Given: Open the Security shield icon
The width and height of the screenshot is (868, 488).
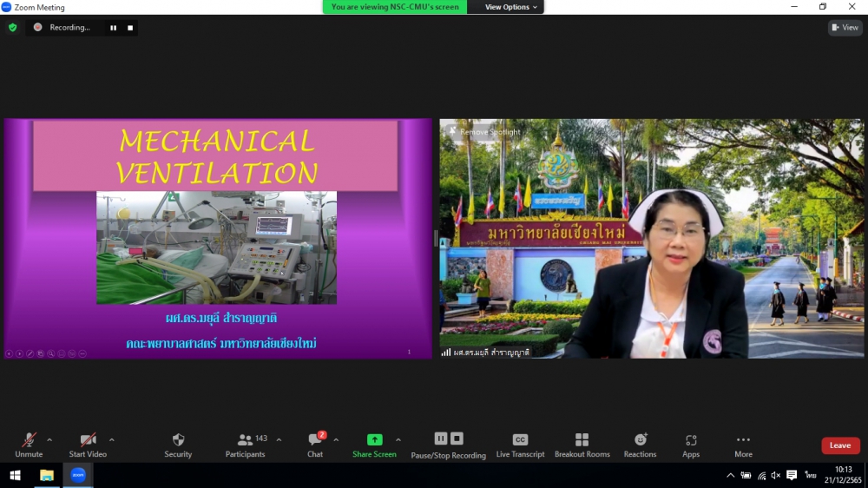Looking at the screenshot, I should (178, 440).
